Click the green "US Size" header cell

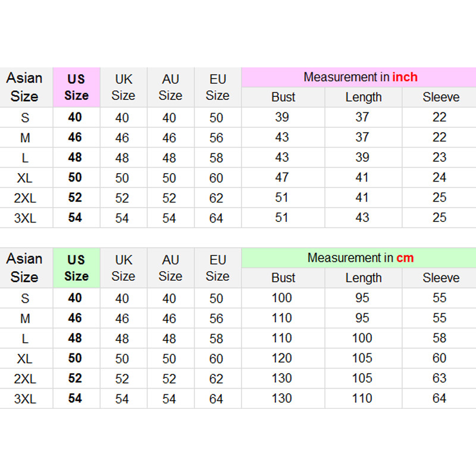(77, 268)
